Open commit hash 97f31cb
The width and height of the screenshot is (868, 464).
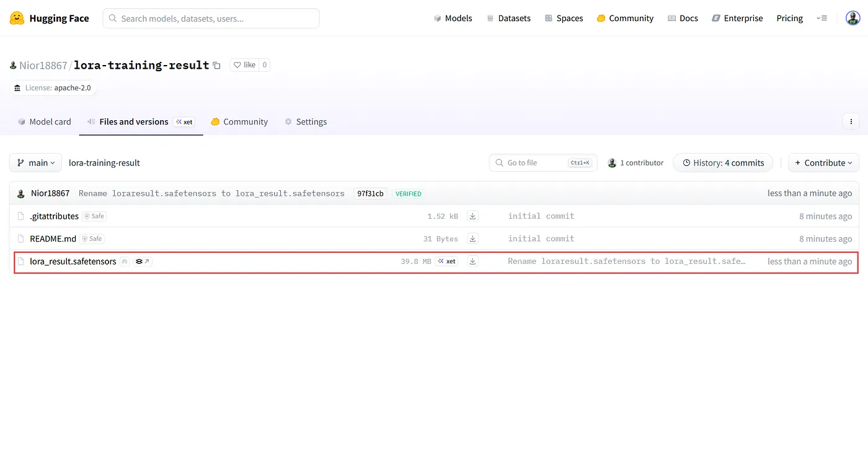[370, 193]
